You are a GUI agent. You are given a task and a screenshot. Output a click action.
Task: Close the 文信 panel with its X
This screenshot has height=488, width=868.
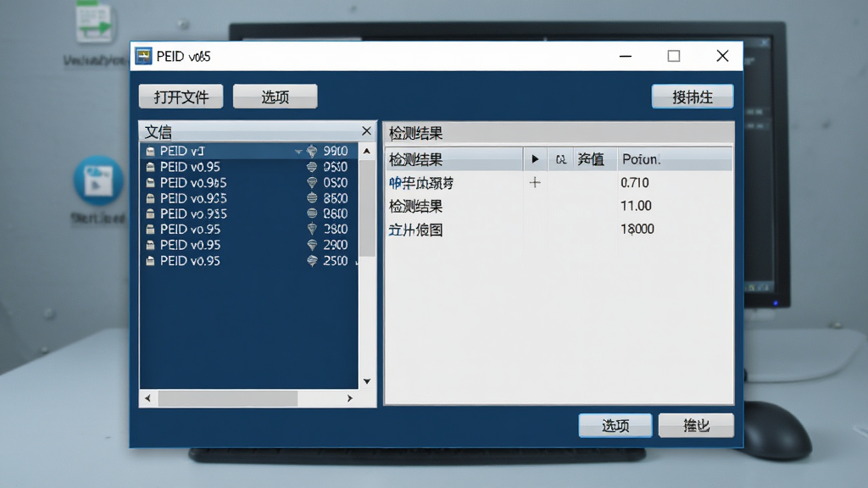tap(366, 131)
